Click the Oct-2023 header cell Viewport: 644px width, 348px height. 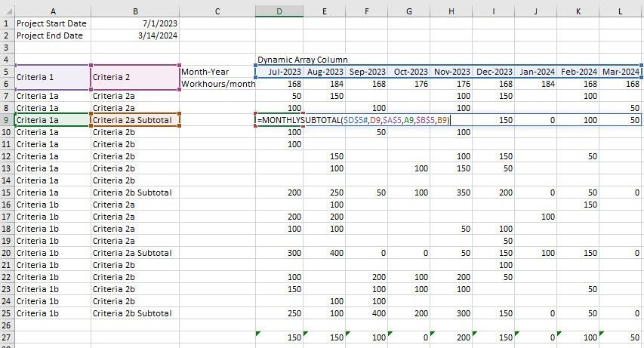(409, 72)
